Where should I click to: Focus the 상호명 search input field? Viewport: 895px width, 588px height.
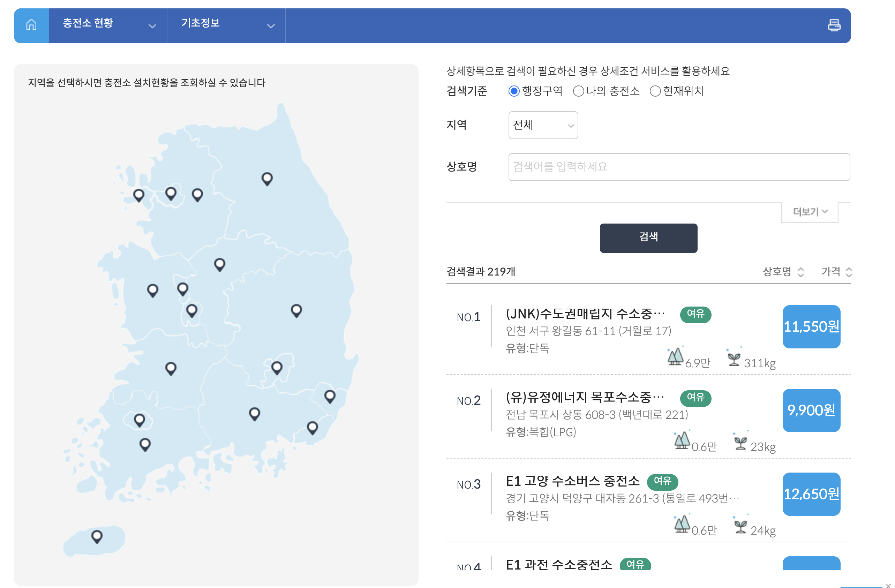(679, 167)
